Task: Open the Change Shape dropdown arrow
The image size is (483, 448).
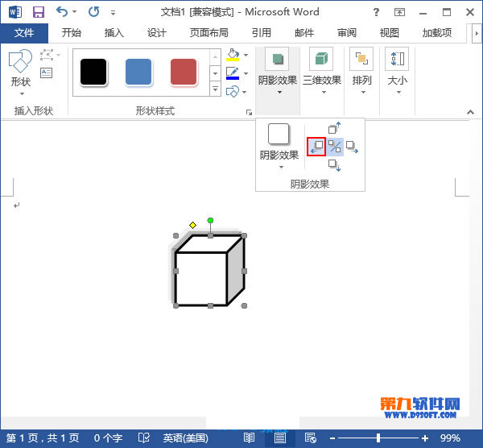Action: (245, 92)
